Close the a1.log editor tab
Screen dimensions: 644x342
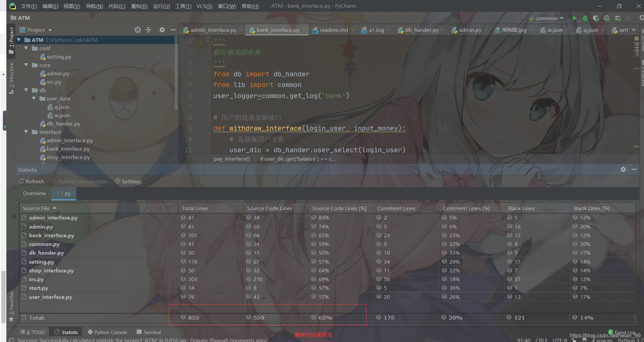point(389,30)
